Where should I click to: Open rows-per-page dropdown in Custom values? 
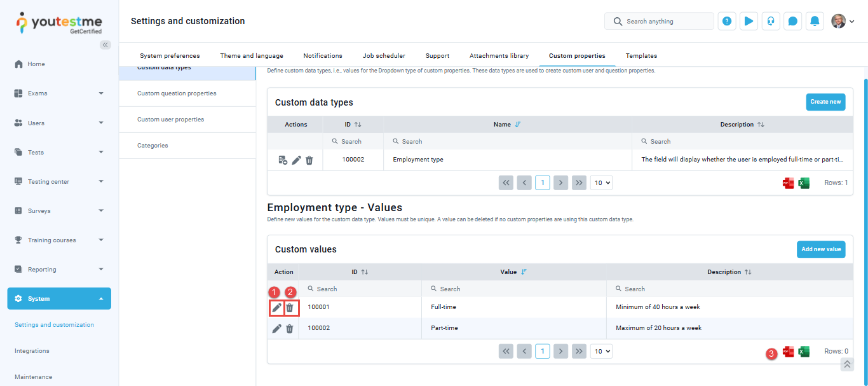click(x=601, y=351)
